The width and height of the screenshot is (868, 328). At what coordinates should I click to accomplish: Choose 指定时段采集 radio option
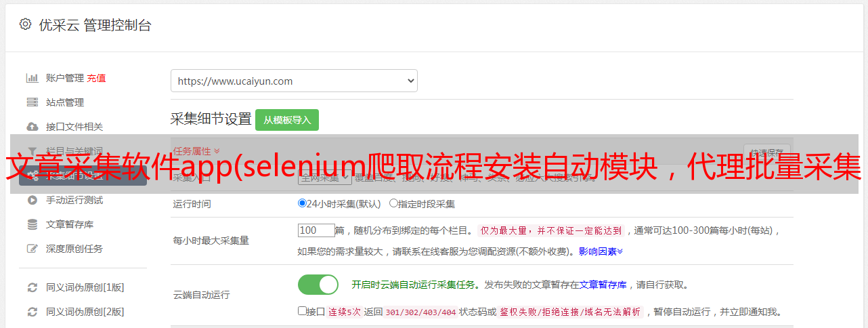393,203
